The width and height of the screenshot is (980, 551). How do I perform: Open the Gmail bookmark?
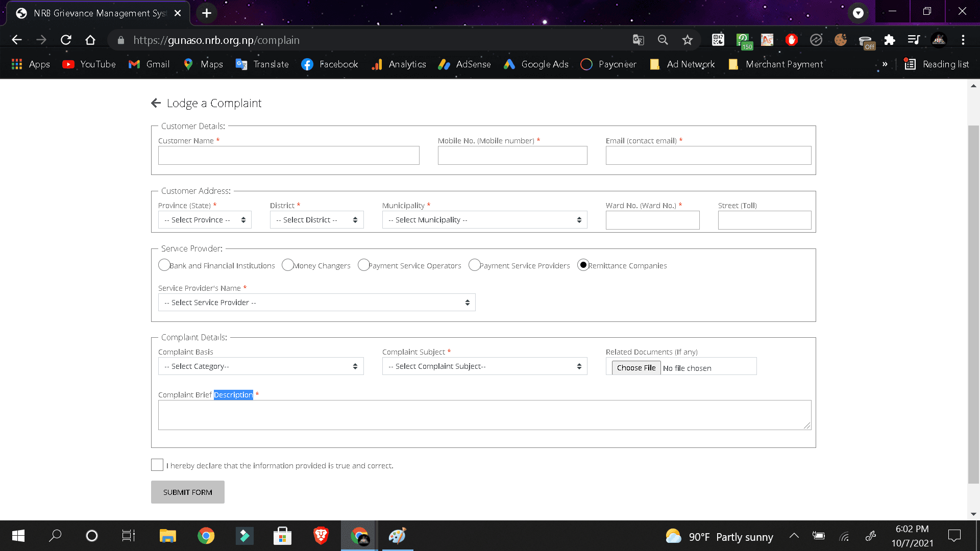(x=149, y=64)
